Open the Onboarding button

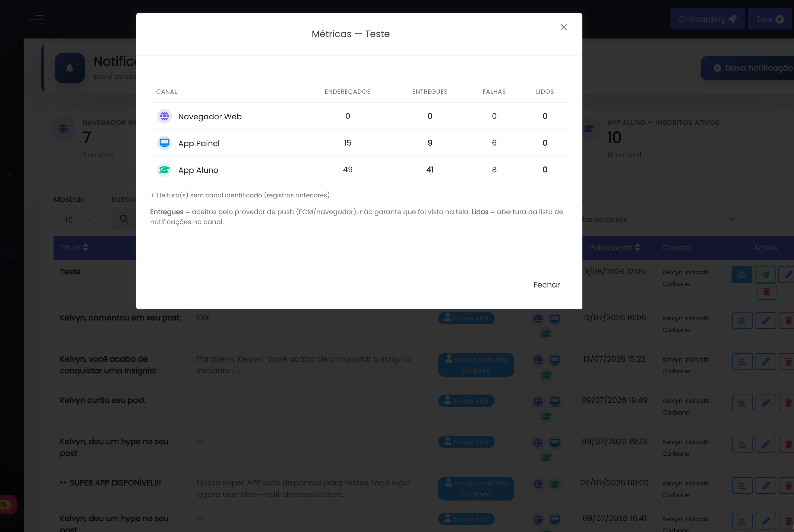pyautogui.click(x=708, y=19)
